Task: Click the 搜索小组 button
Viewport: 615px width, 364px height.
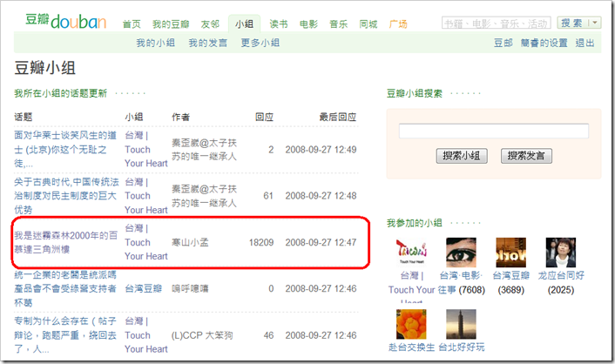Action: click(462, 156)
